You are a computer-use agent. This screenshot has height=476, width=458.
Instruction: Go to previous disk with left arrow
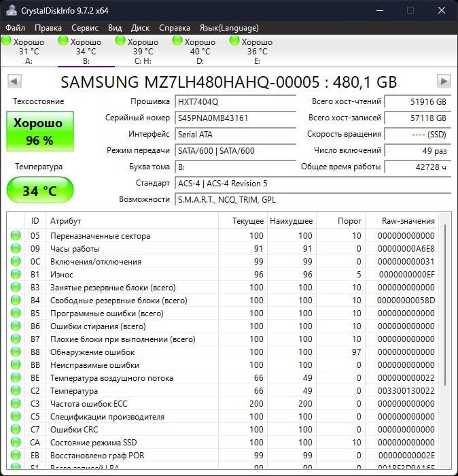pyautogui.click(x=14, y=82)
